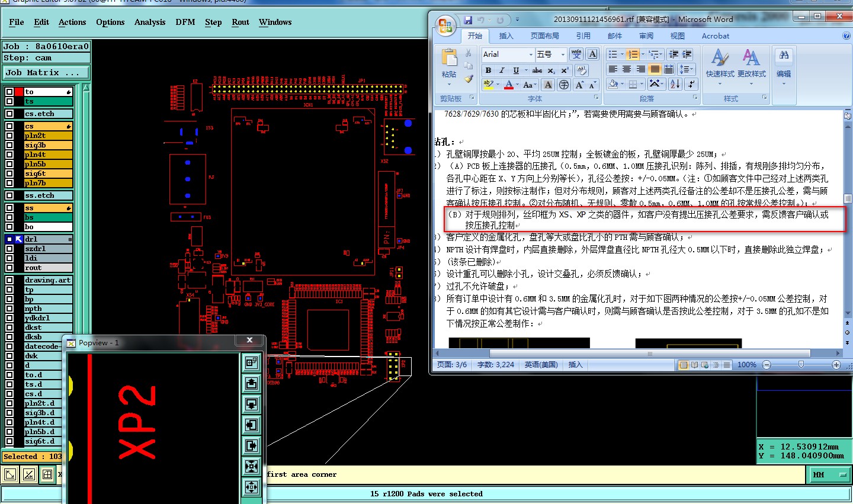
Task: Open the Arial font name dropdown
Action: (x=530, y=54)
